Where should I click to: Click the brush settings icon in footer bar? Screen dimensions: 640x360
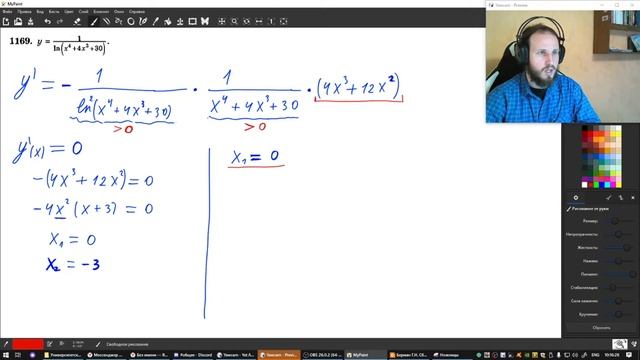point(49,344)
